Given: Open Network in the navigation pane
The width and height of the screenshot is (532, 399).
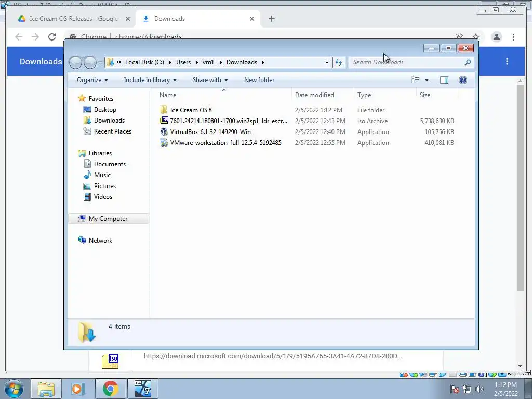Looking at the screenshot, I should click(x=100, y=240).
